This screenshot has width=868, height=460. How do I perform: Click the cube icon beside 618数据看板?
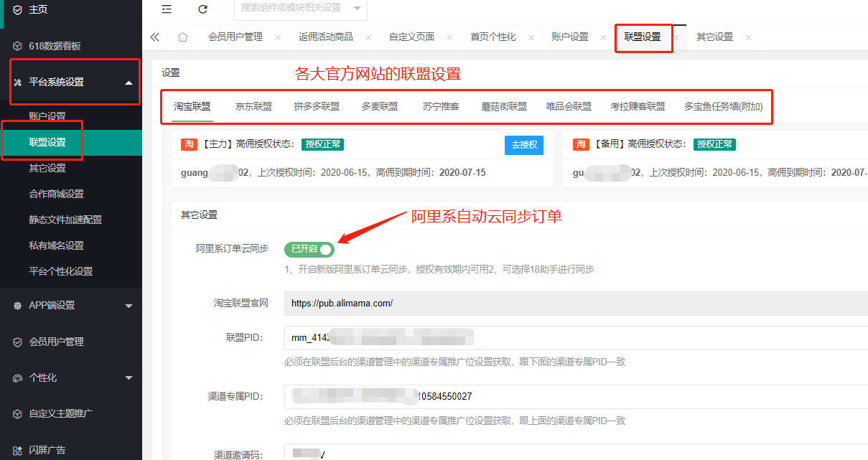pyautogui.click(x=17, y=46)
